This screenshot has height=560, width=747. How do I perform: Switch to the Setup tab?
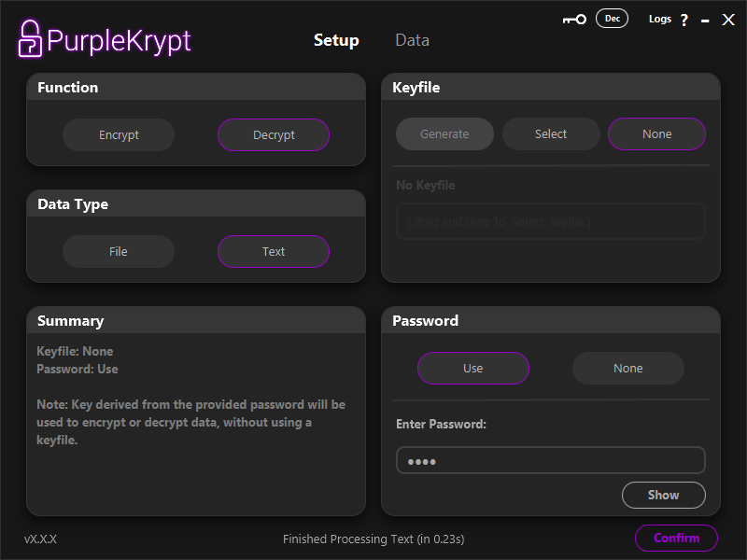pos(336,40)
